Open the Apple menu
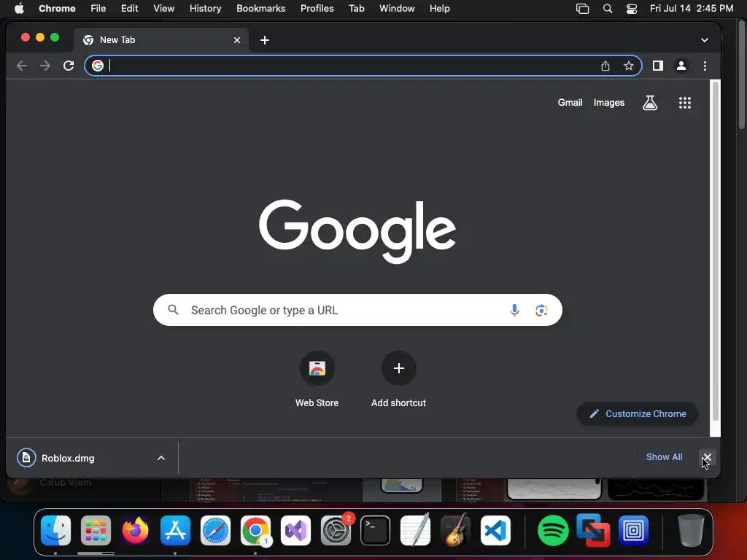Image resolution: width=747 pixels, height=560 pixels. [x=19, y=9]
